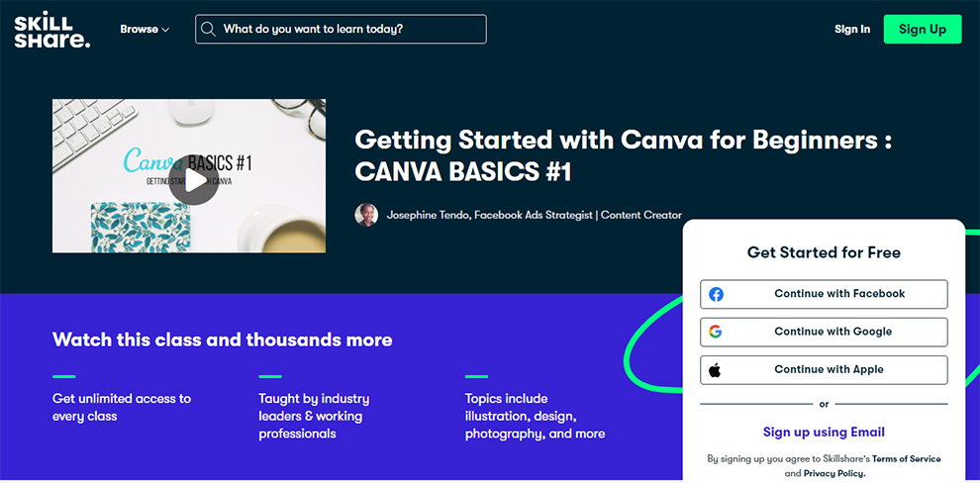Viewport: 980px width, 483px height.
Task: Open the Sign In link
Action: tap(852, 30)
